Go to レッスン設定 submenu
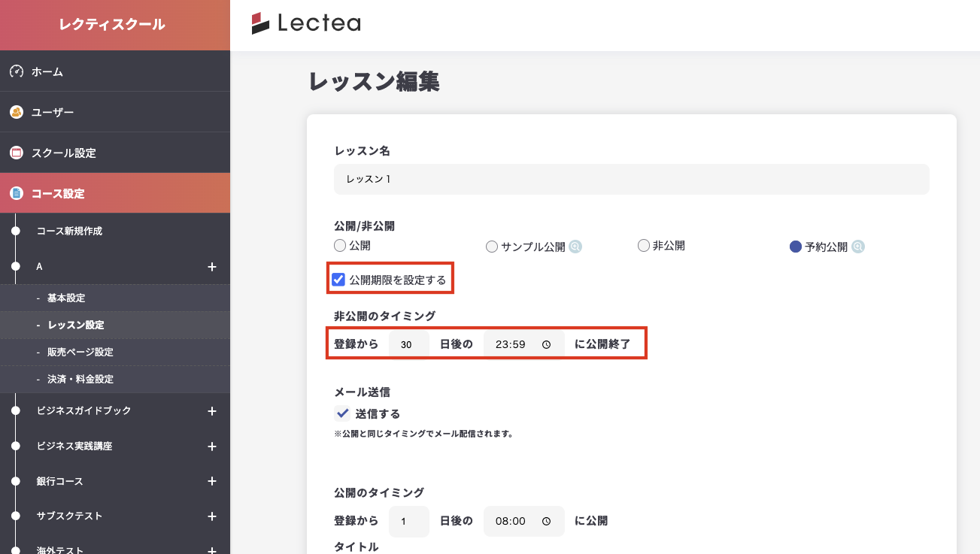This screenshot has height=554, width=980. coord(115,325)
